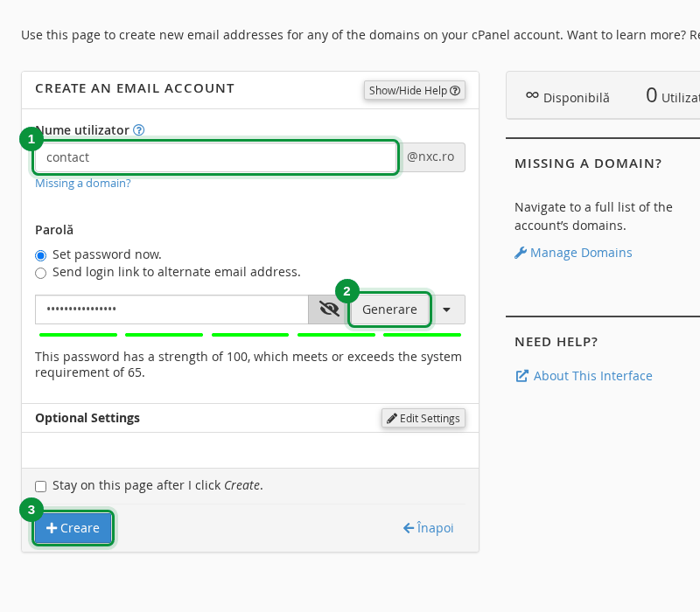Select Set password now radio button
Image resolution: width=700 pixels, height=612 pixels.
(x=40, y=255)
